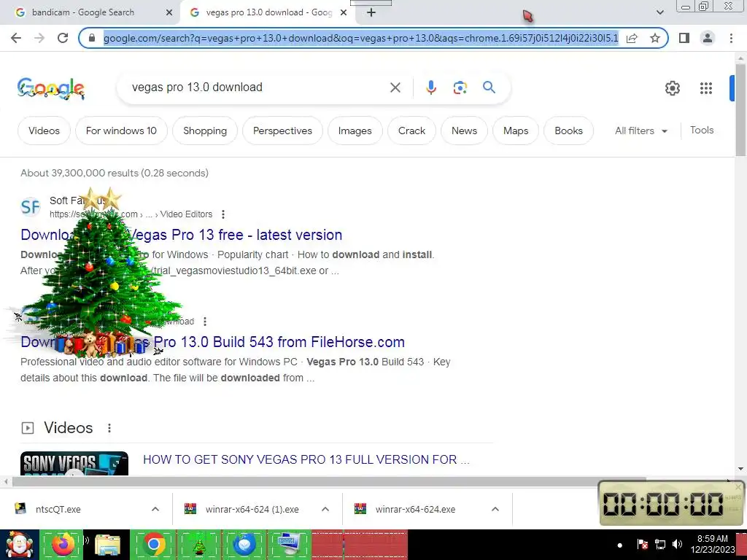Expand options for winrar-x64-624 (1).exe download

[325, 509]
